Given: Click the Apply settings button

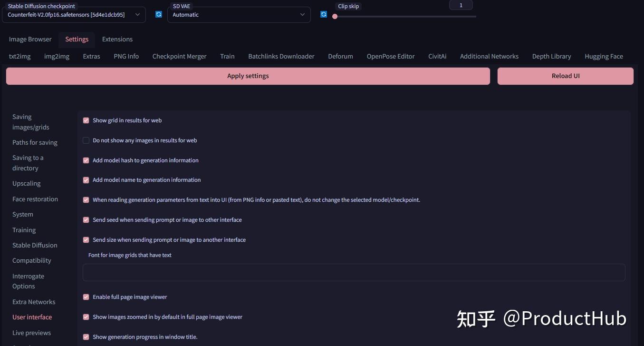Looking at the screenshot, I should point(247,76).
